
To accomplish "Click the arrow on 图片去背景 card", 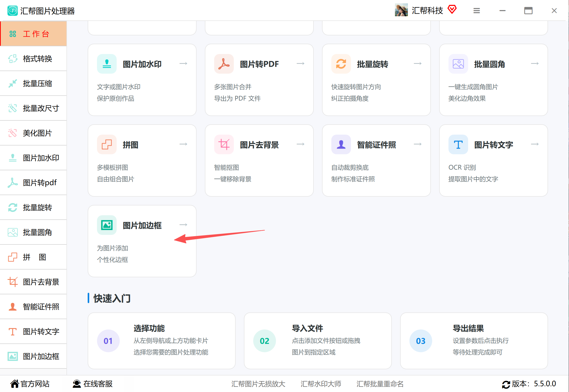I will click(x=301, y=144).
